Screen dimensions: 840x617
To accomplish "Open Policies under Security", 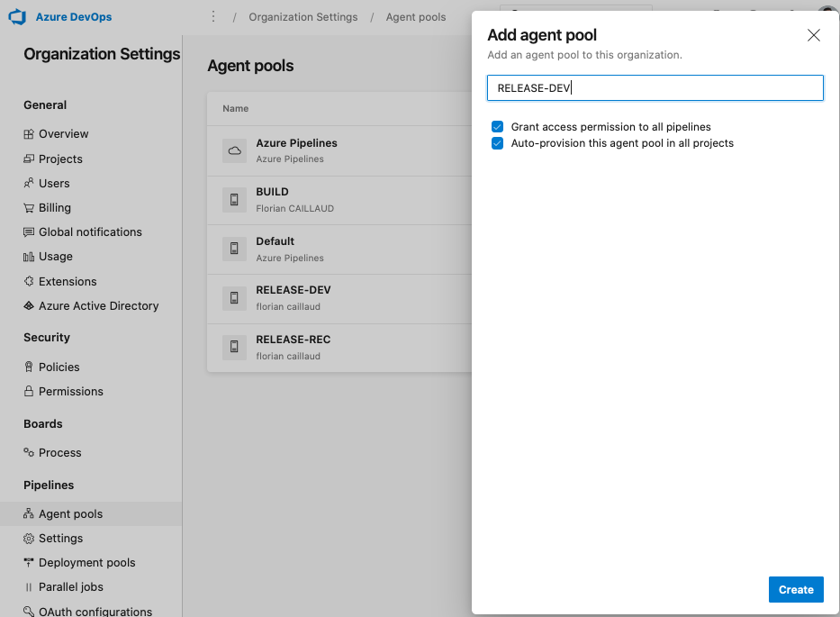I will (x=59, y=367).
